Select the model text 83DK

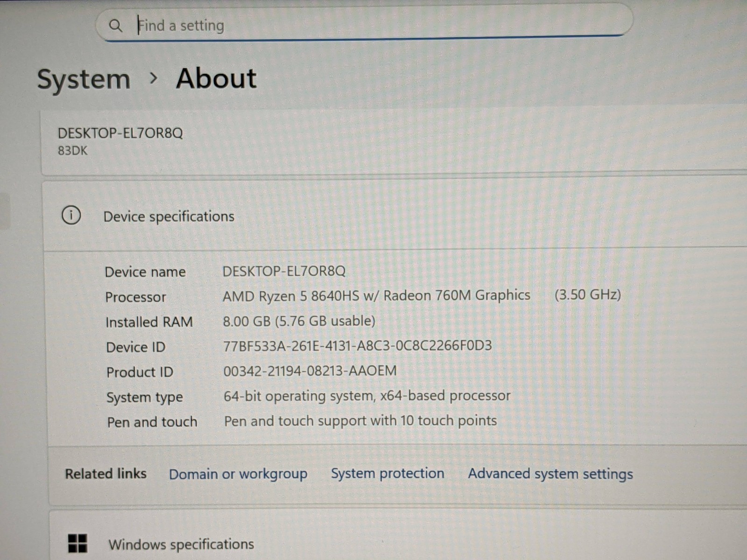coord(72,151)
